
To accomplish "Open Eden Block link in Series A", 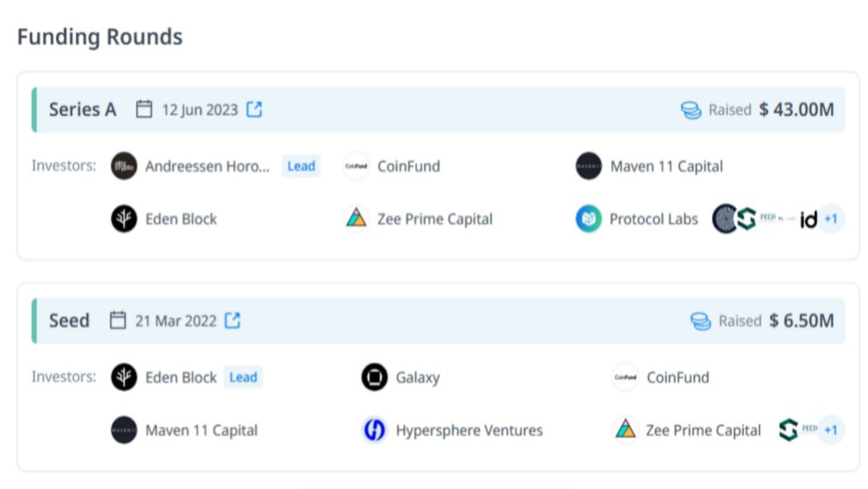I will point(181,220).
